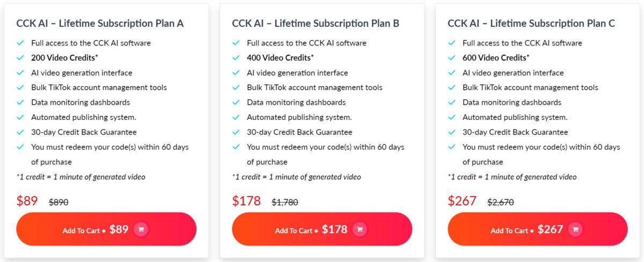Viewport: 644px width, 262px height.
Task: Click Plan A 30-day Credit Back checkmark
Action: click(20, 132)
